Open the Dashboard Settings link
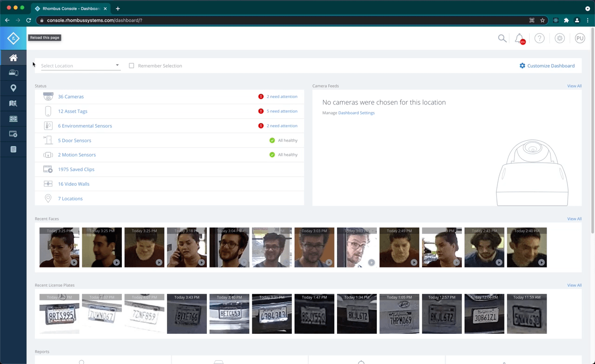The height and width of the screenshot is (364, 595). pyautogui.click(x=356, y=113)
